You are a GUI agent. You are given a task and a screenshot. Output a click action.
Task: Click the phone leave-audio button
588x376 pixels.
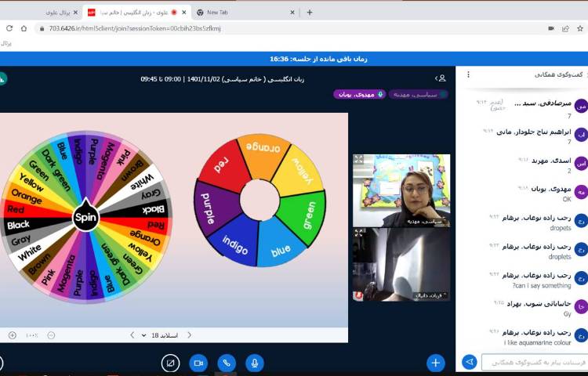pos(227,363)
